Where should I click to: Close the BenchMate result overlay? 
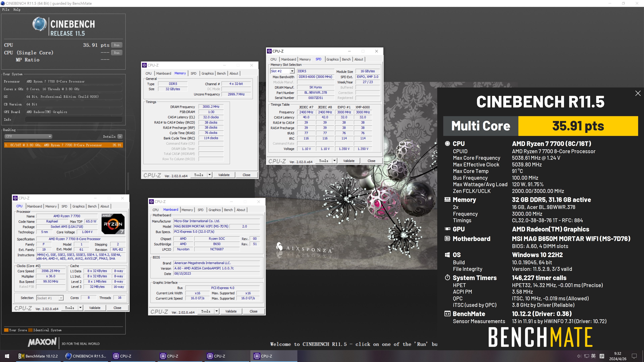(638, 93)
